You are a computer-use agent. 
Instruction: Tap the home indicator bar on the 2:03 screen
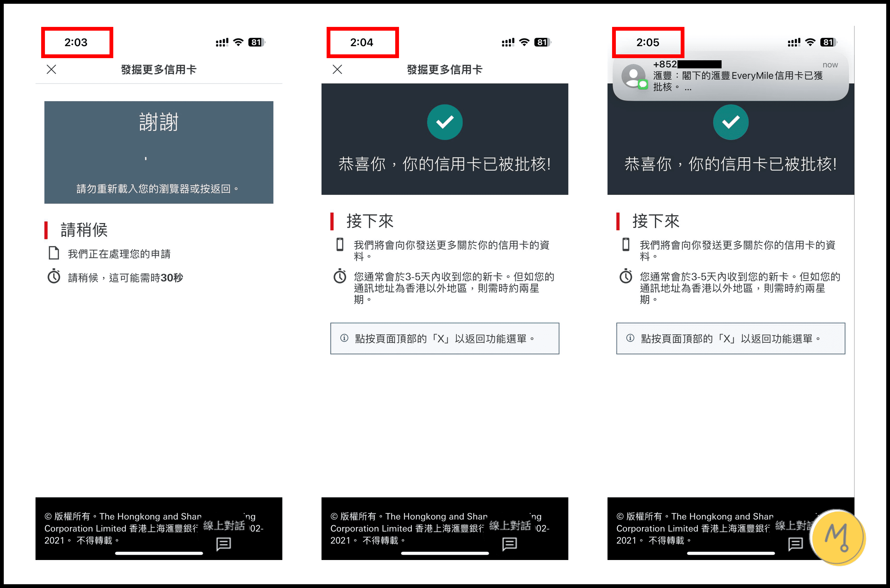(159, 553)
